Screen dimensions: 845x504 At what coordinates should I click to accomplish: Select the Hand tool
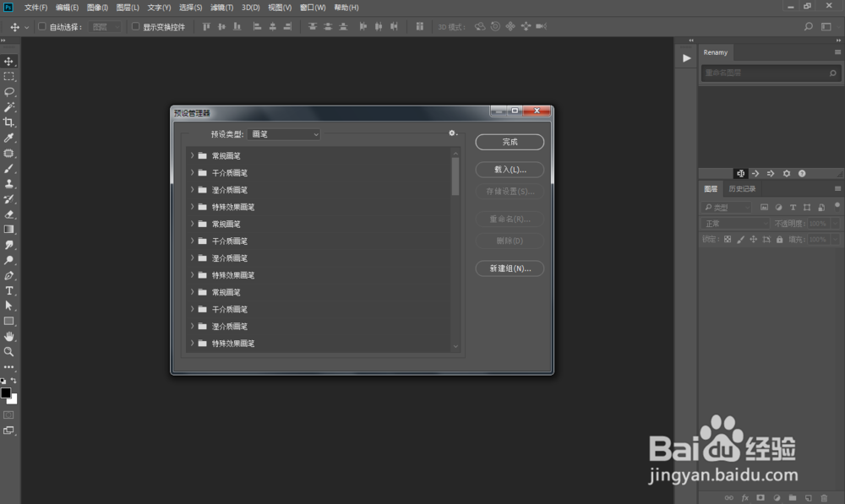(x=8, y=337)
